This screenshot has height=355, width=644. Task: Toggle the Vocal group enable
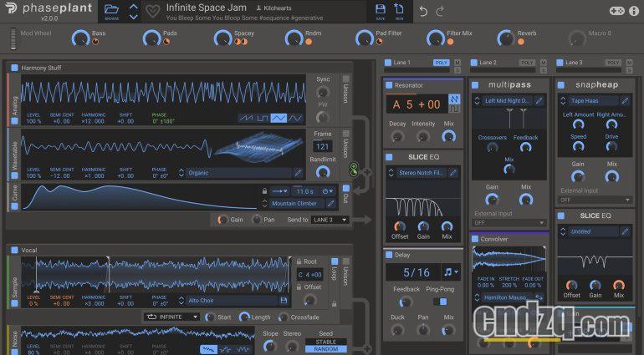[15, 250]
